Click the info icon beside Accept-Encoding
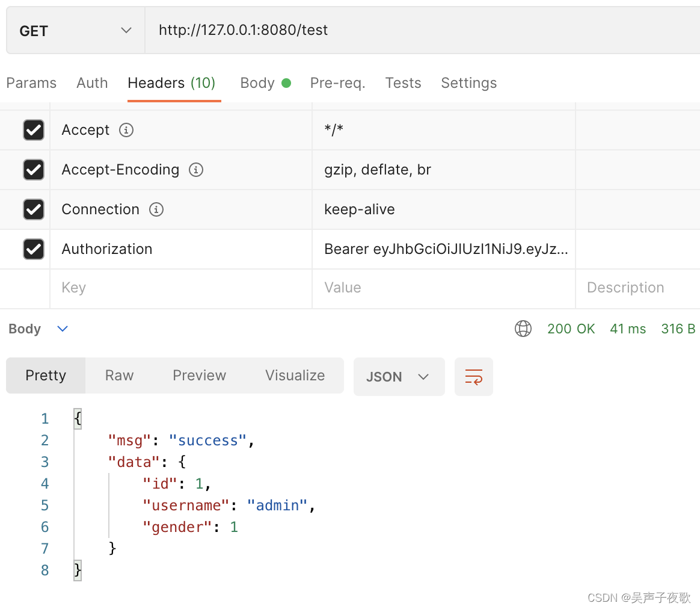700x609 pixels. 196,170
